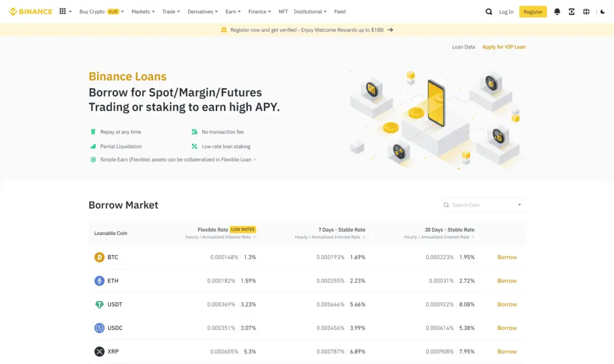Open the Feed menu item
The height and width of the screenshot is (364, 614).
click(339, 11)
